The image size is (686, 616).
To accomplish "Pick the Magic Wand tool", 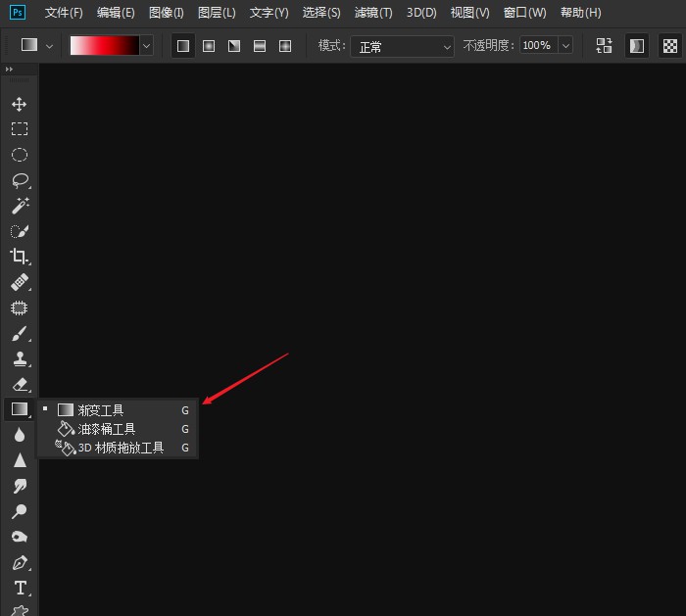I will coord(20,206).
